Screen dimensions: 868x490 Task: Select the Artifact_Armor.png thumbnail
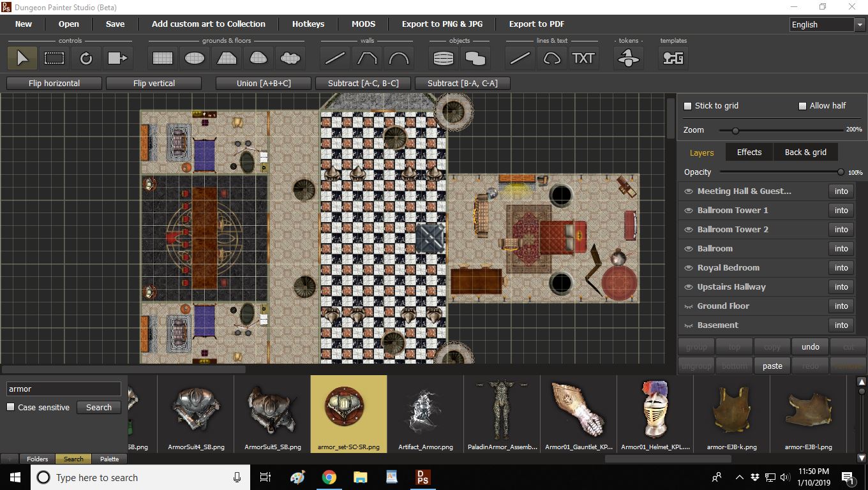click(x=425, y=413)
